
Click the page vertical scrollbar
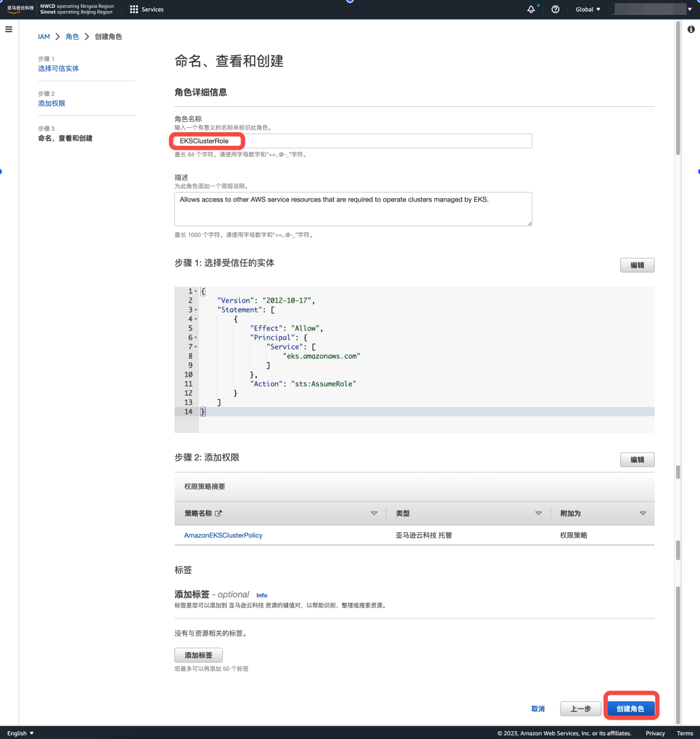[678, 88]
